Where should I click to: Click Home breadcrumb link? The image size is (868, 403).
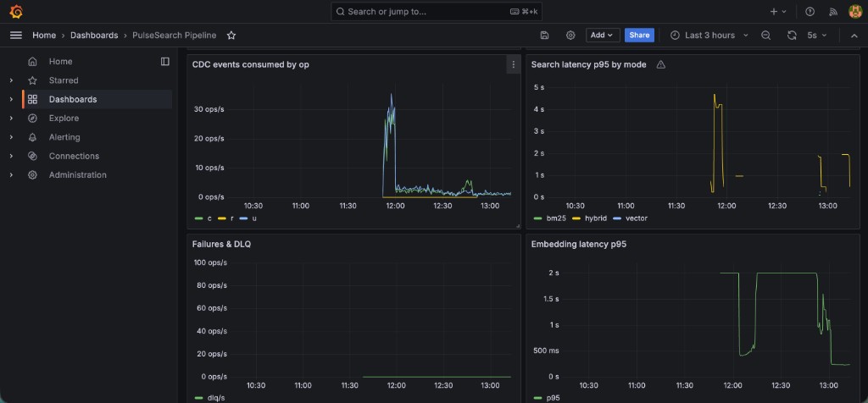(x=44, y=36)
